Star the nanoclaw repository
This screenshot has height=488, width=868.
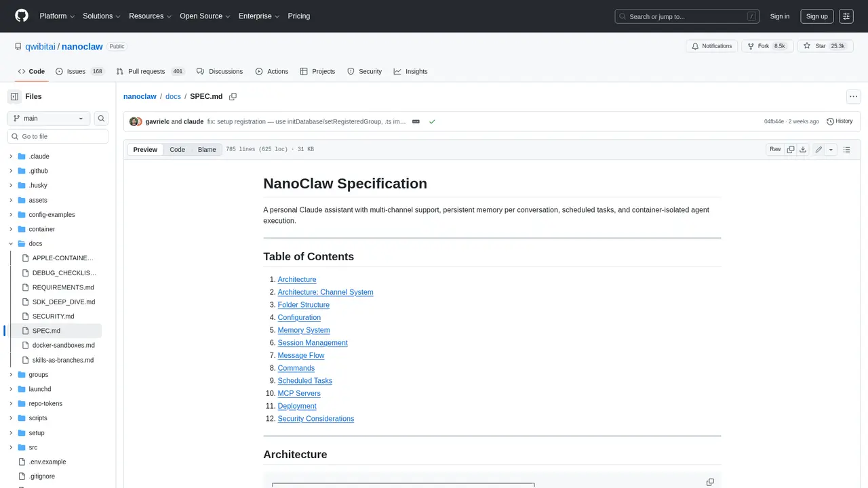[824, 46]
